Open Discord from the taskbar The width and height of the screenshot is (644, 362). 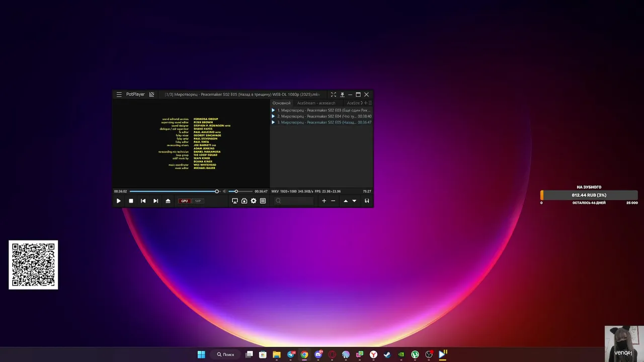[318, 354]
